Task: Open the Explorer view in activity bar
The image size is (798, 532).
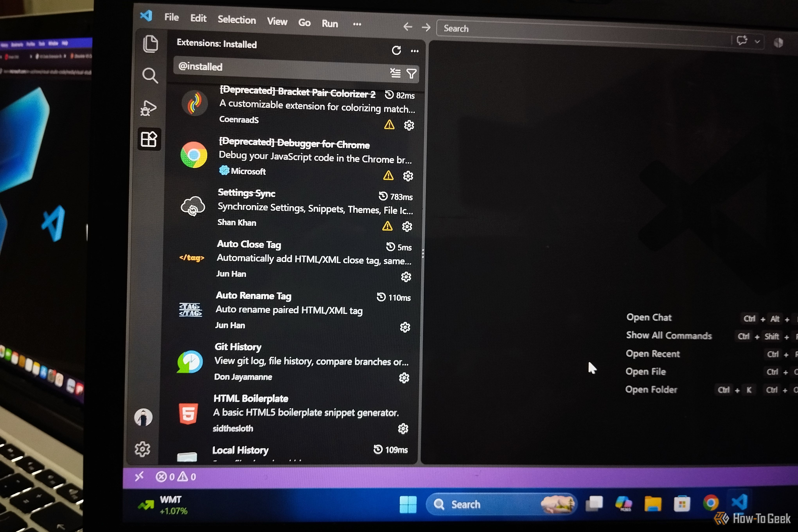Action: click(150, 44)
